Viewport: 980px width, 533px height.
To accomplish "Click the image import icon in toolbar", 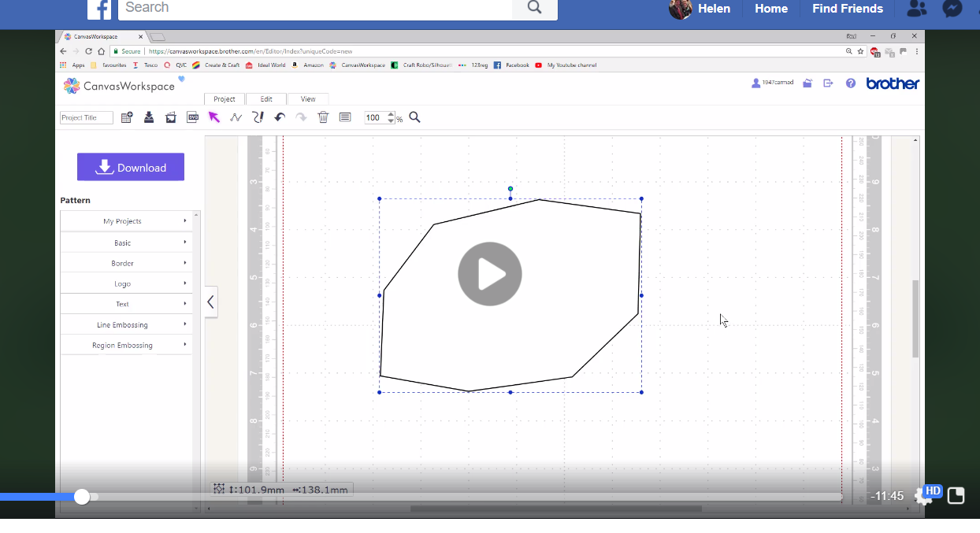I will click(x=171, y=117).
